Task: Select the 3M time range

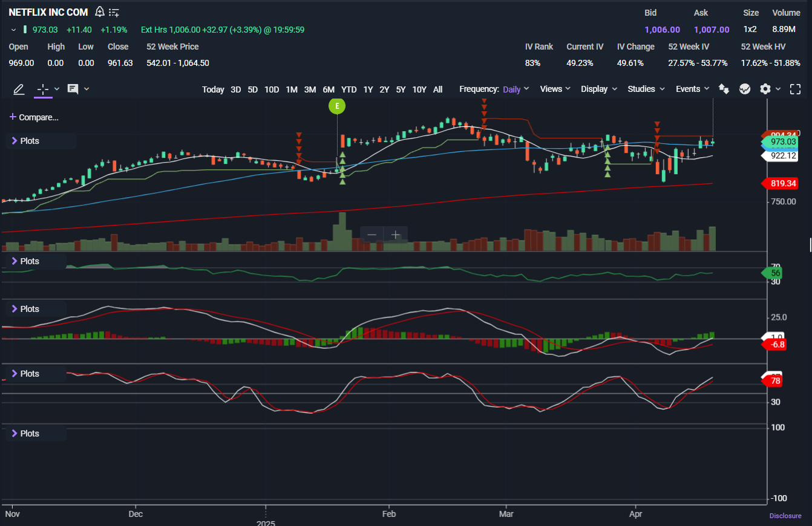Action: coord(310,89)
